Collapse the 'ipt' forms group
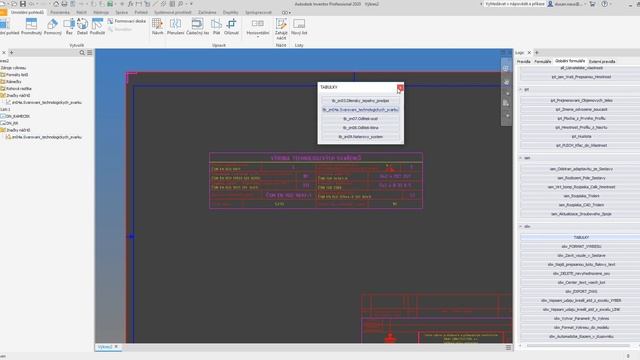 coord(520,89)
